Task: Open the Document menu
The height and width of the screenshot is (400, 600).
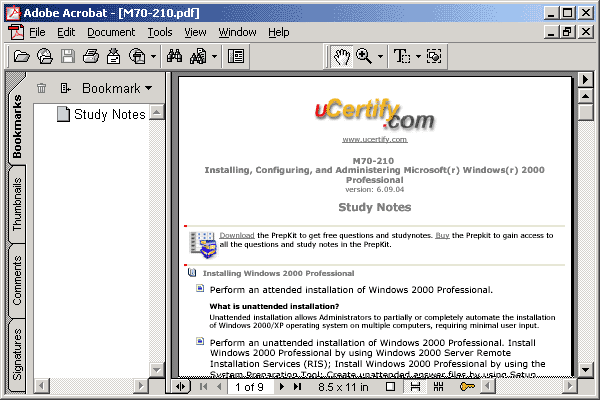Action: [111, 33]
